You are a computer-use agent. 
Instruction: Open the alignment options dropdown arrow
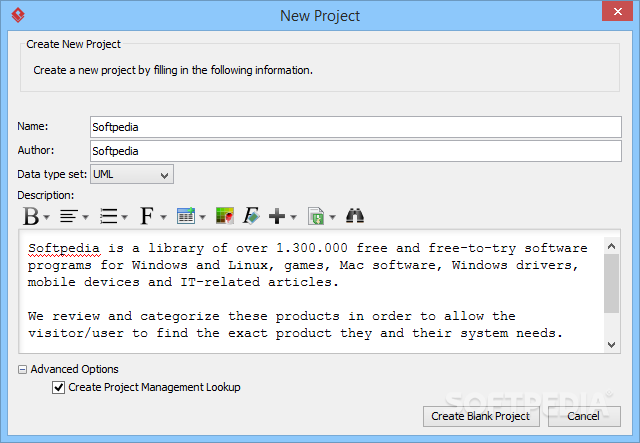[x=85, y=217]
